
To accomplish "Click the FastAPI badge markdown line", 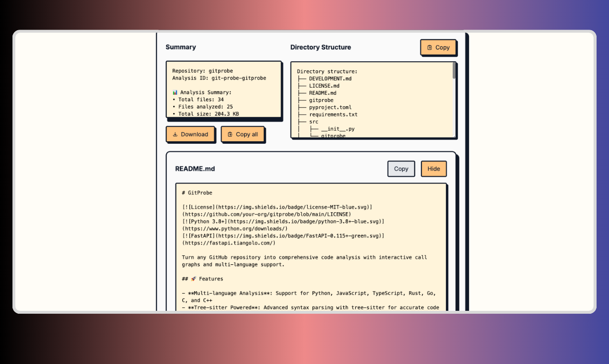I will [283, 236].
